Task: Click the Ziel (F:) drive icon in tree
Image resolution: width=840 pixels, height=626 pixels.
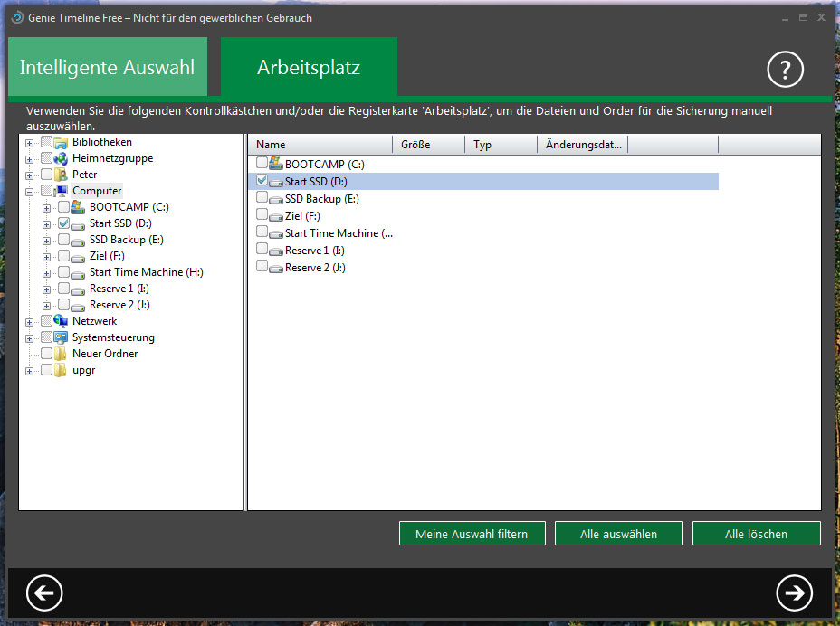Action: (78, 258)
